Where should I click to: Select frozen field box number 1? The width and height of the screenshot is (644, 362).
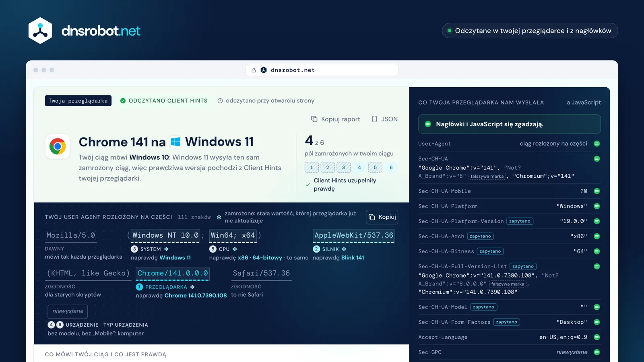pyautogui.click(x=312, y=167)
